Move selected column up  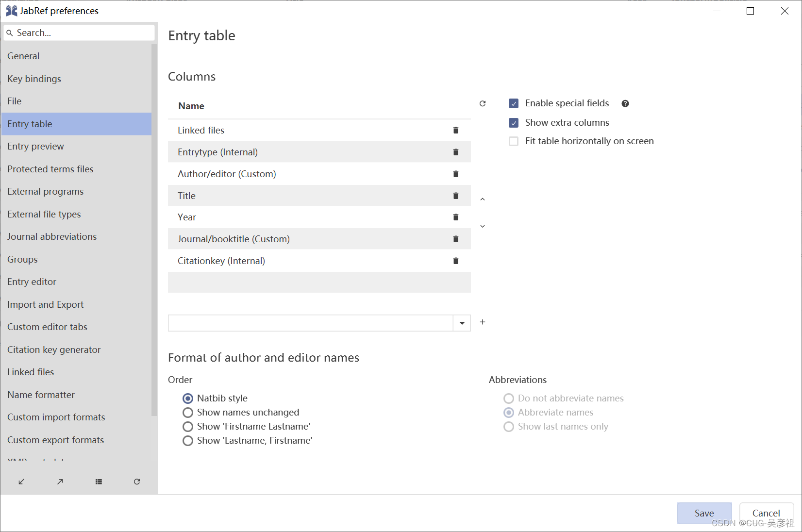(x=483, y=199)
